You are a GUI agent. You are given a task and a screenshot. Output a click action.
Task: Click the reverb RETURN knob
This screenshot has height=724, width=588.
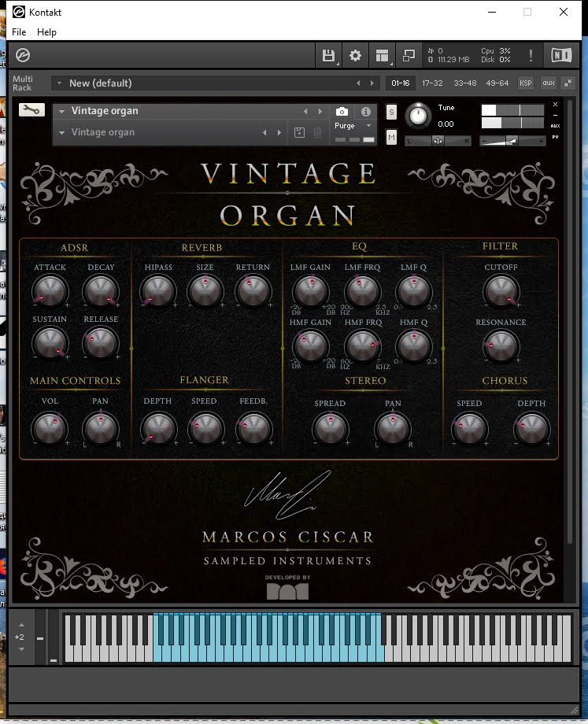[253, 291]
